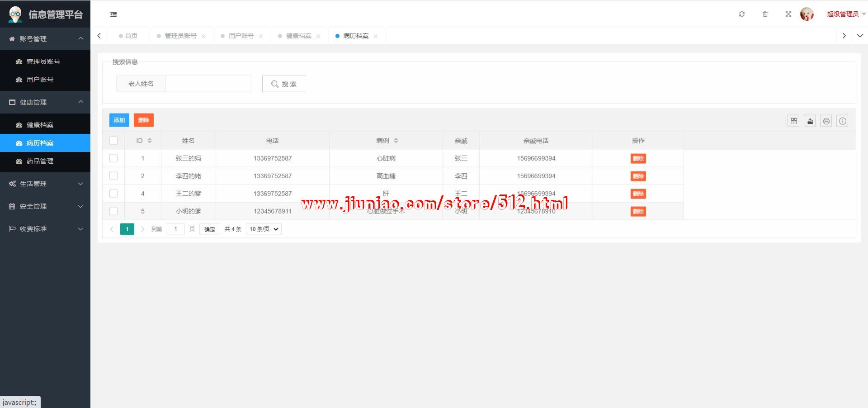Switch to the 管理员账号 tab

180,36
